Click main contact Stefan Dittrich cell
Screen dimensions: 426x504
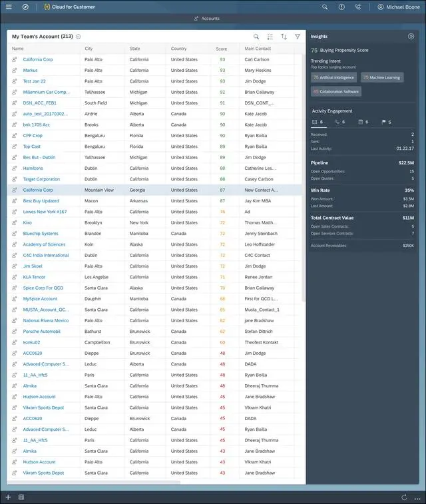(x=258, y=332)
